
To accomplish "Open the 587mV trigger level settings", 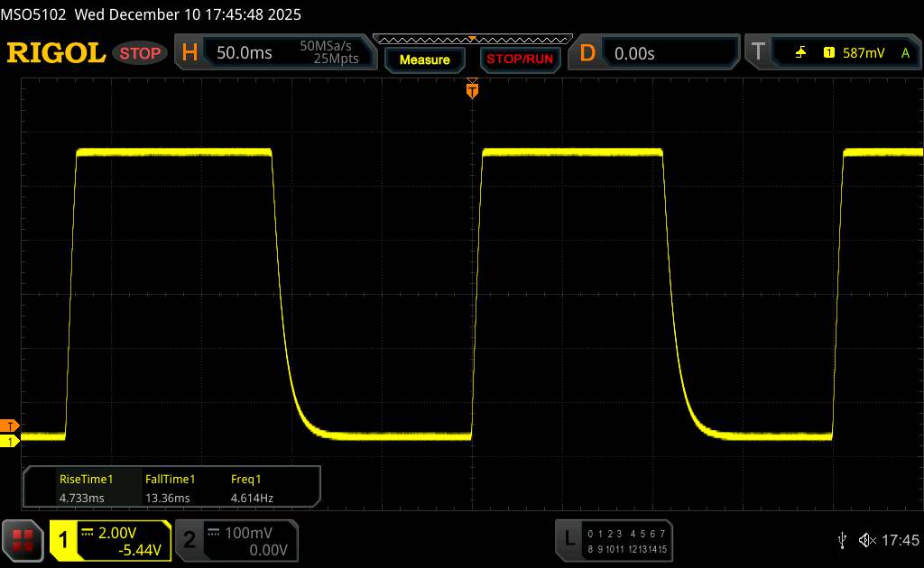I will (864, 53).
